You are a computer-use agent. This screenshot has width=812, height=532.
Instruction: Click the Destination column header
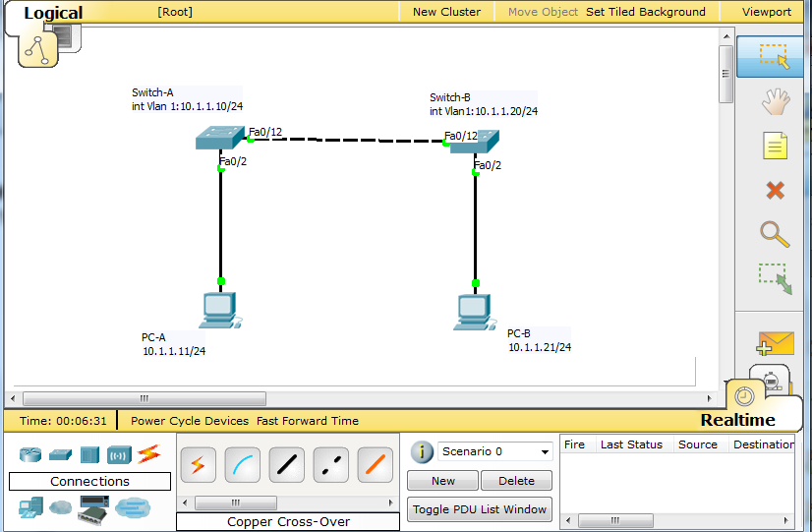point(763,444)
